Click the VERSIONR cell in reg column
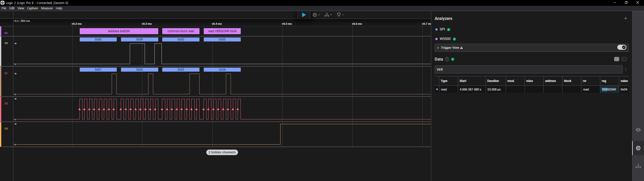Image resolution: width=644 pixels, height=181 pixels. click(x=609, y=89)
